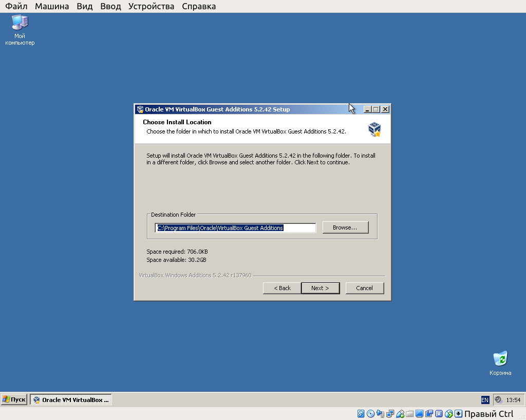Click the setup window title bar icon
The image size is (526, 420).
(x=140, y=109)
